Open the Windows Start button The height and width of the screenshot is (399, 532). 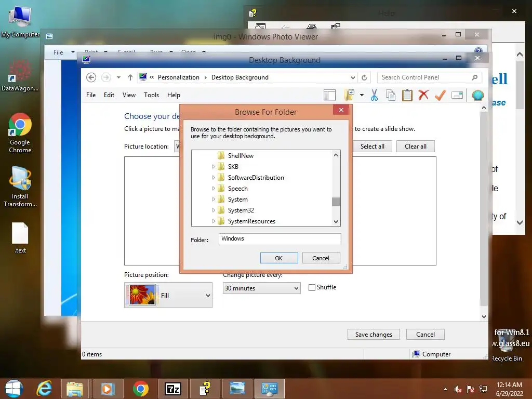(x=14, y=389)
